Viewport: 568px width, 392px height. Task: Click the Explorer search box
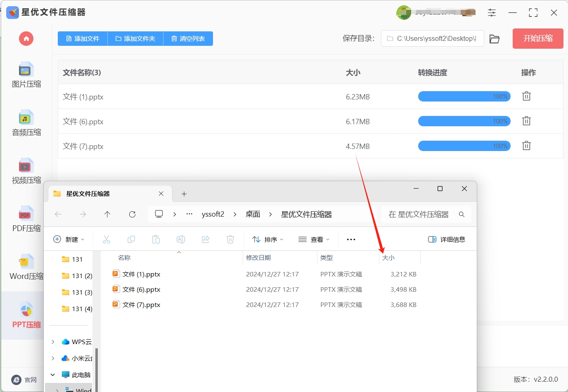pos(426,214)
